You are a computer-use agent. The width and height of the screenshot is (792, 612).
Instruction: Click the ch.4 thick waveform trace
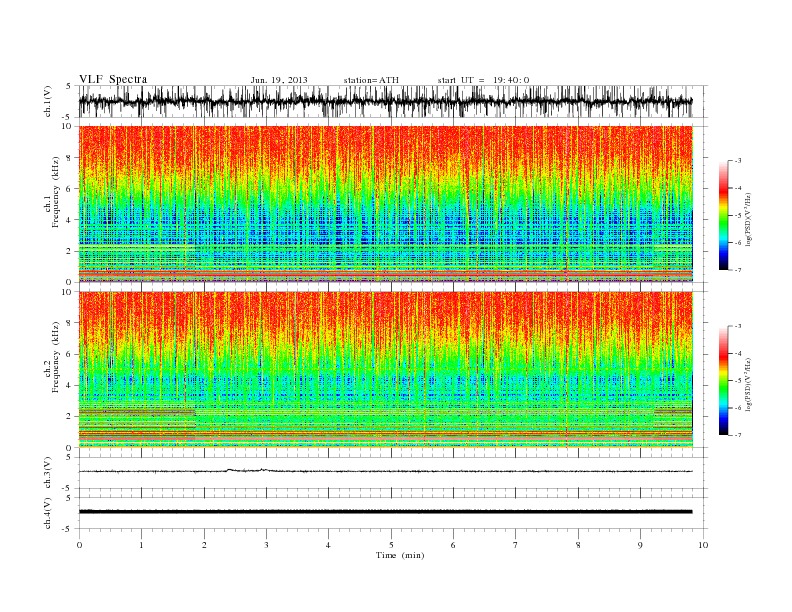pyautogui.click(x=386, y=512)
